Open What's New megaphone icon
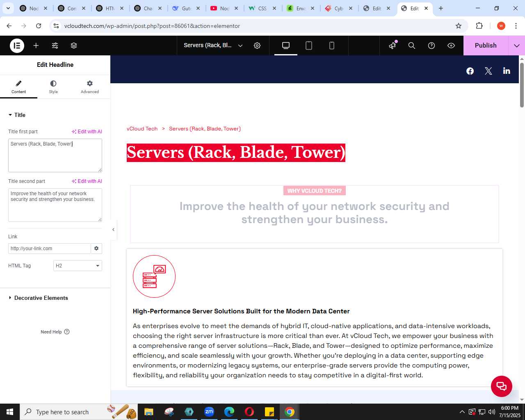525x420 pixels. 393,46
